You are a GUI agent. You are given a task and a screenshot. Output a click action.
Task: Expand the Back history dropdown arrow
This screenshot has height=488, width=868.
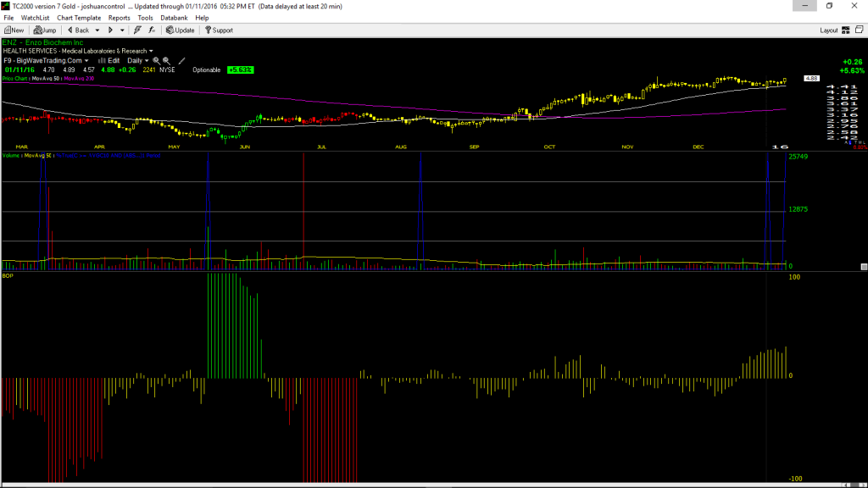pos(97,30)
